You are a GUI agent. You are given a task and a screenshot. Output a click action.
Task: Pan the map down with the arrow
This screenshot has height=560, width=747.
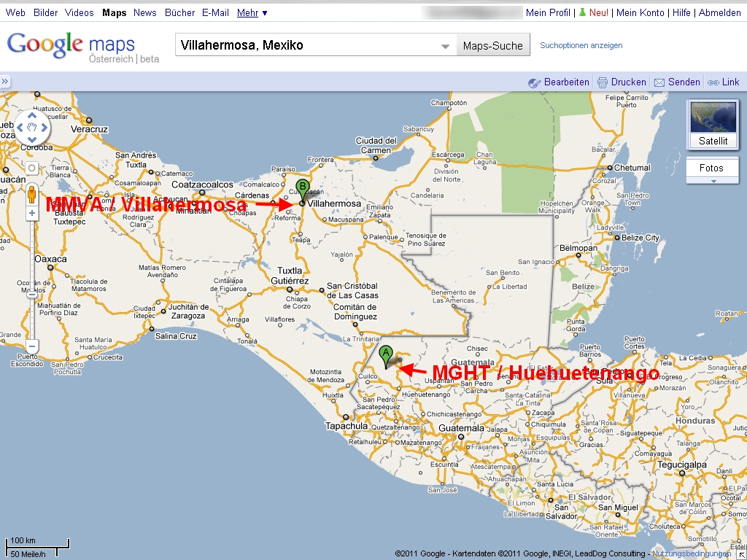pyautogui.click(x=32, y=139)
